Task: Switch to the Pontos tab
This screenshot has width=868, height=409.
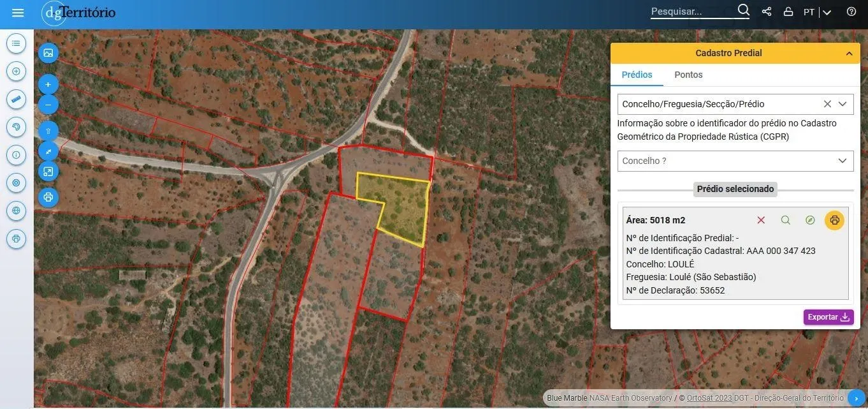Action: pyautogui.click(x=688, y=75)
